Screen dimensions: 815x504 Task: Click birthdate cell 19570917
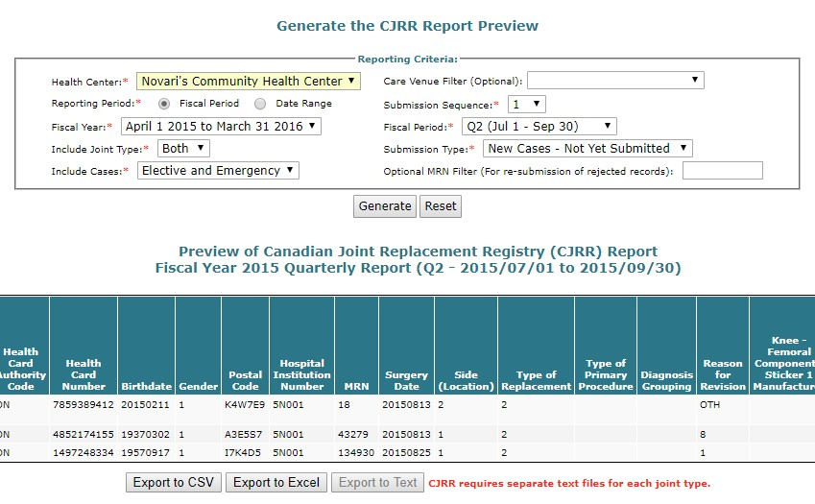pos(146,453)
